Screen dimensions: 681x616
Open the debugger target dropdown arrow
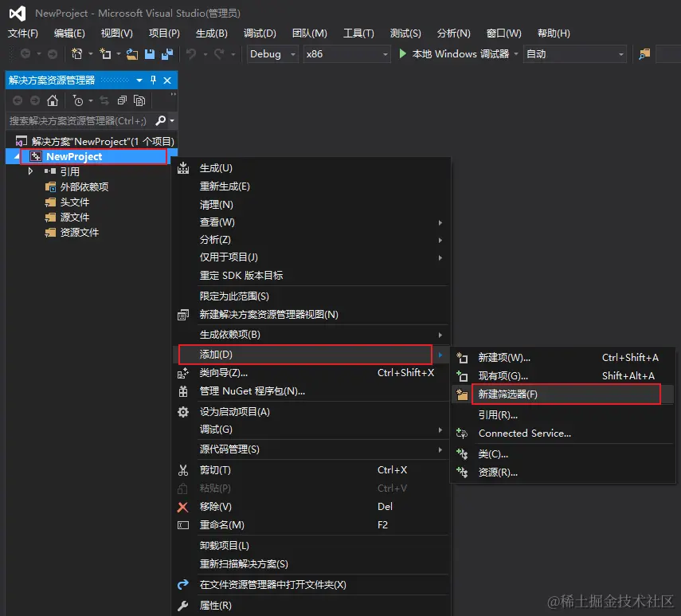pos(516,54)
